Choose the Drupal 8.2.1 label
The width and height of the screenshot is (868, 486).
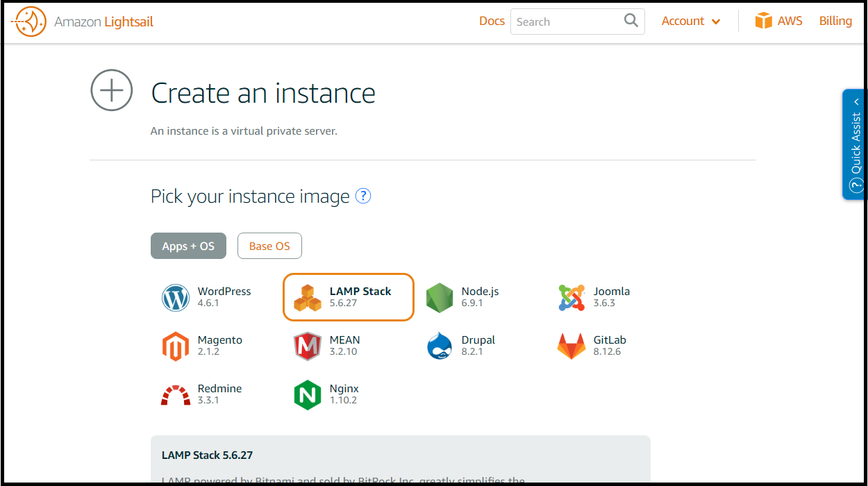click(478, 346)
